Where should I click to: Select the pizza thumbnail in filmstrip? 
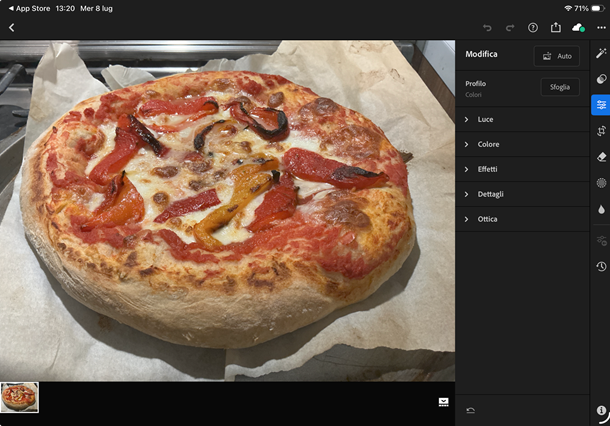[19, 397]
